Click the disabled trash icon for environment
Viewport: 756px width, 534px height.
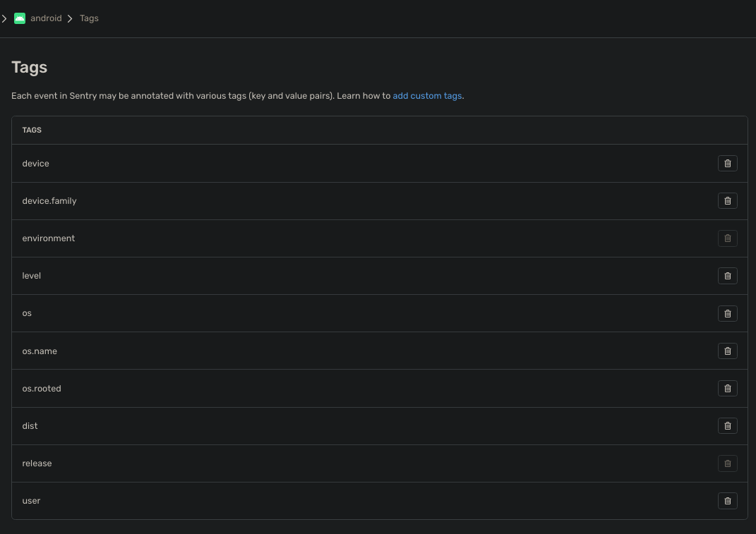(x=727, y=238)
